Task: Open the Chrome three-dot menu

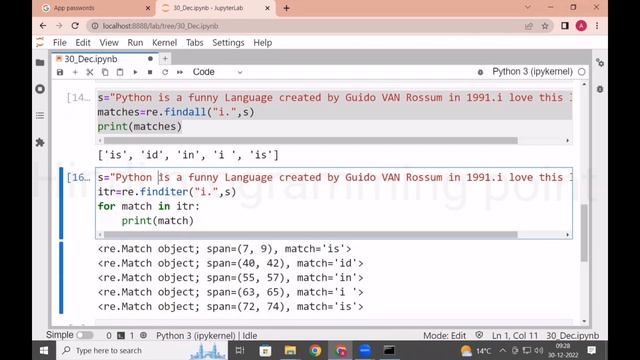Action: point(597,26)
